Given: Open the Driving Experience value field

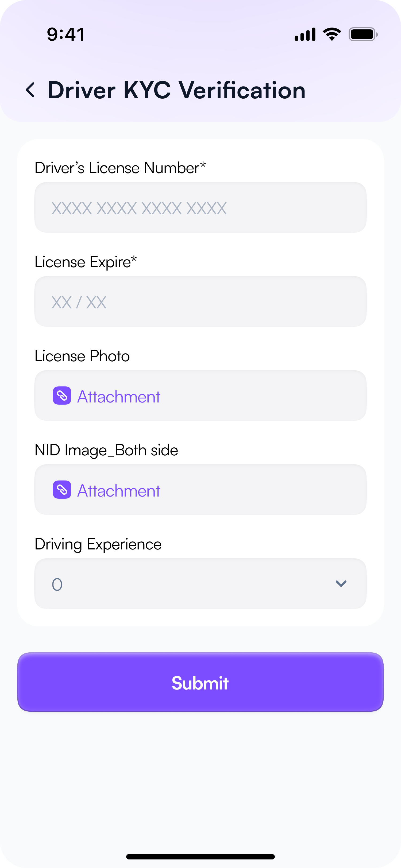Looking at the screenshot, I should point(189,584).
